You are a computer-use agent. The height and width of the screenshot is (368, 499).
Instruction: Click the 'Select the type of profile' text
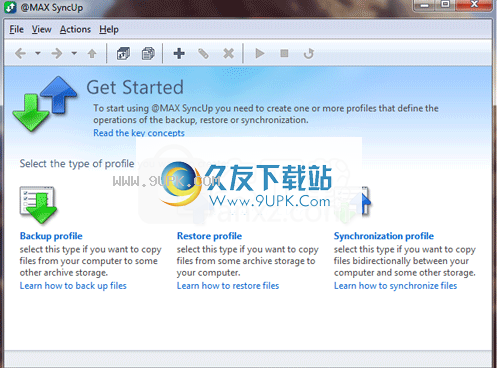[77, 164]
